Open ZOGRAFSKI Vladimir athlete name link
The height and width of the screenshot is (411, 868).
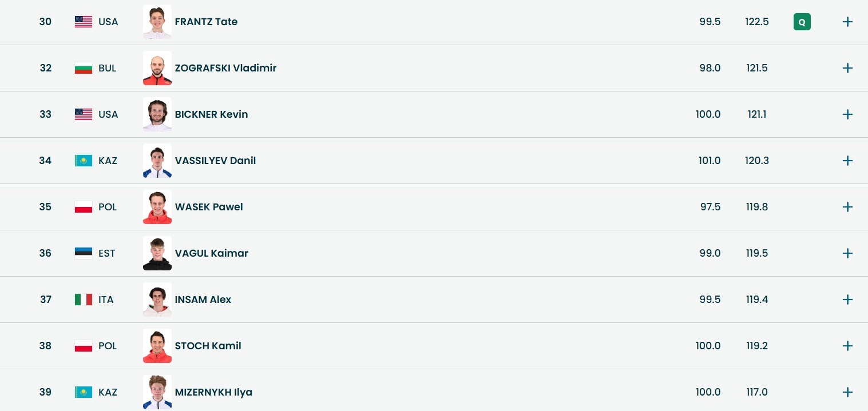pyautogui.click(x=225, y=68)
